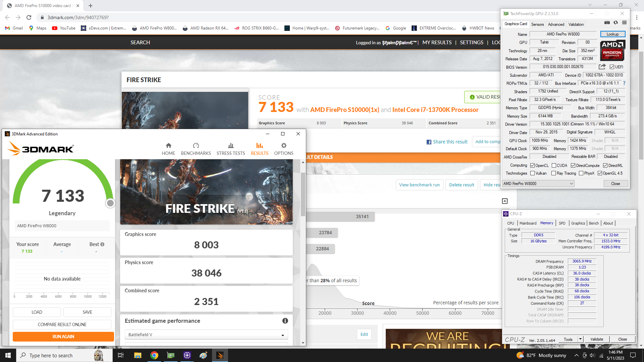Click info icon next to Best score
The image size is (644, 362).
point(102,244)
